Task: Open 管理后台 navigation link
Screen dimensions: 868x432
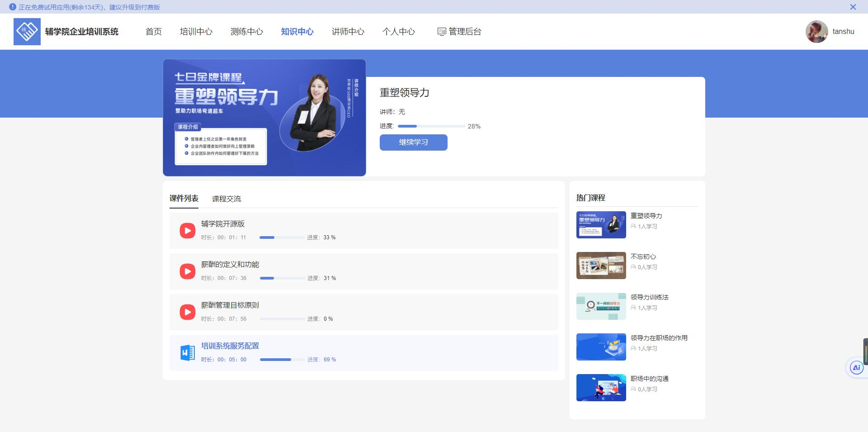Action: click(x=459, y=32)
